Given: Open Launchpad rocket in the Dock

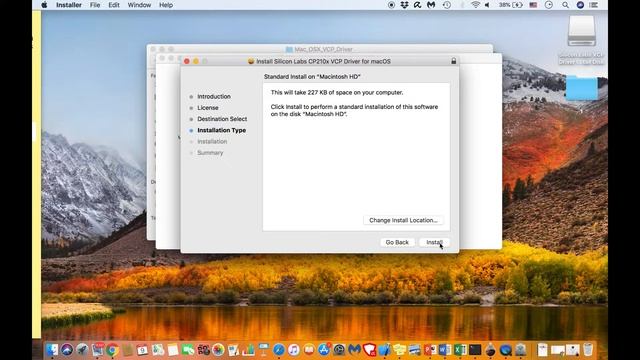Looking at the screenshot, I should coord(82,350).
